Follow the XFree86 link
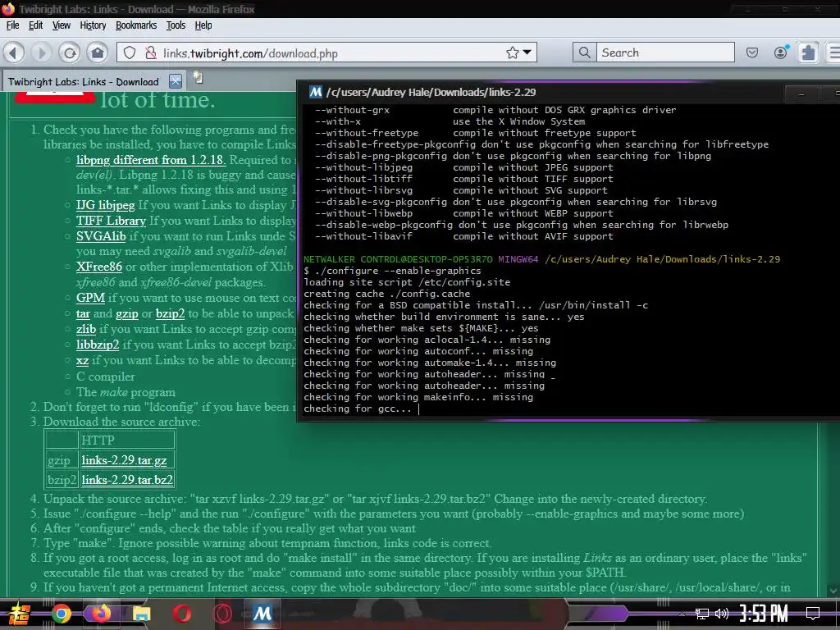This screenshot has width=840, height=630. [x=99, y=267]
